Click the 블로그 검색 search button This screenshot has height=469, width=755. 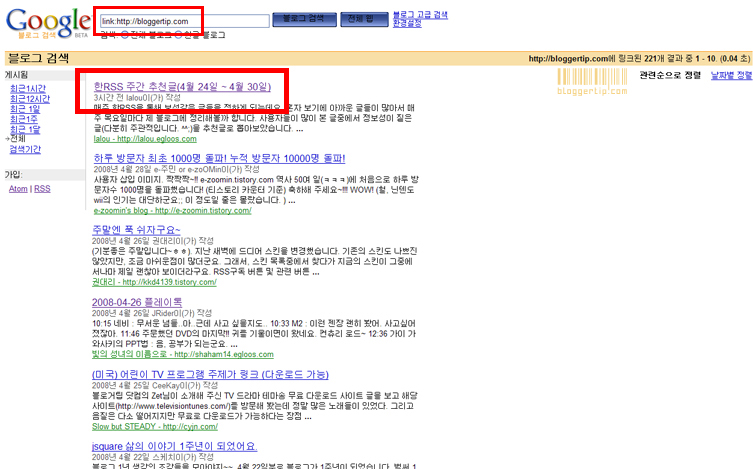point(303,19)
